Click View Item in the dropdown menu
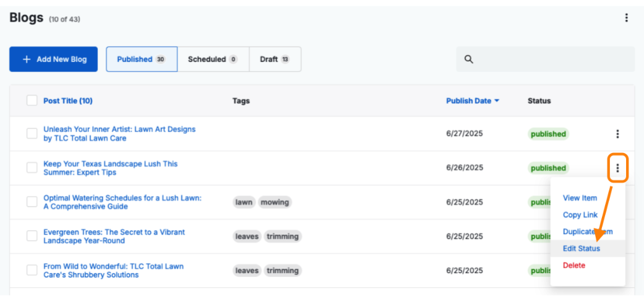Image resolution: width=644 pixels, height=296 pixels. pyautogui.click(x=580, y=198)
